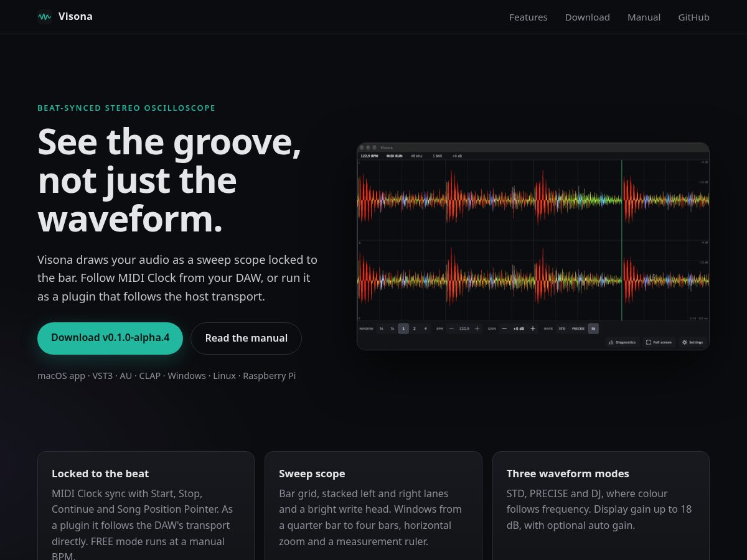Click 122.9 BPM in preview status bar
747x560 pixels.
coord(369,156)
